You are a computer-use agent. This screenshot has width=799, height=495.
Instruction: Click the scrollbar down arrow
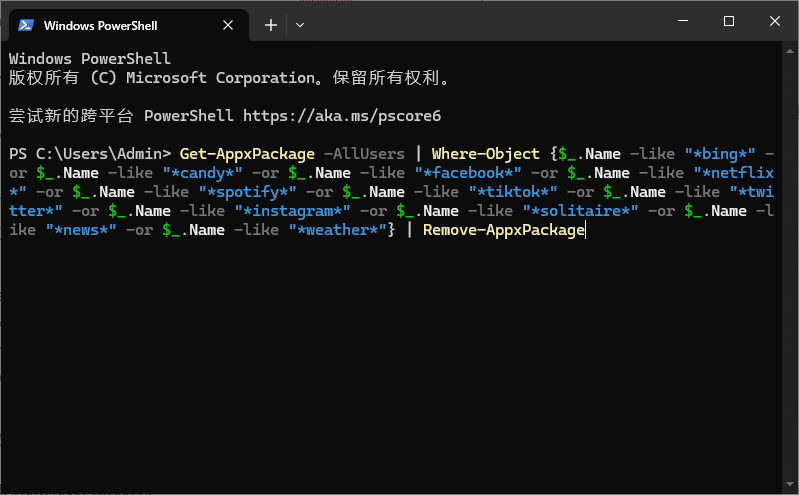click(x=790, y=483)
